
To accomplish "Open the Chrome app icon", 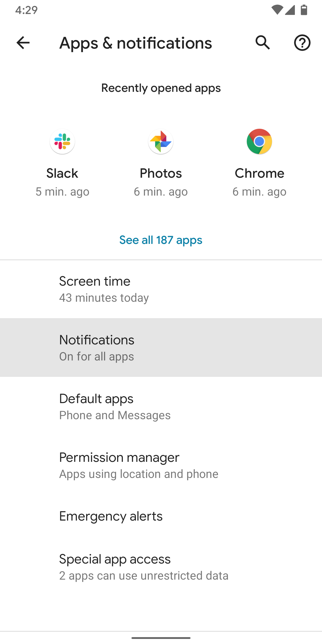I will tap(259, 142).
